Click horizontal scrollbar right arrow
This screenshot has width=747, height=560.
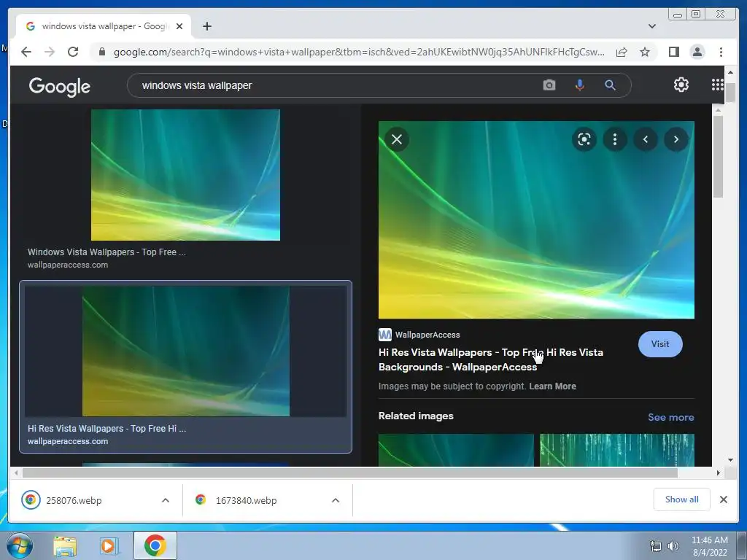[x=718, y=472]
